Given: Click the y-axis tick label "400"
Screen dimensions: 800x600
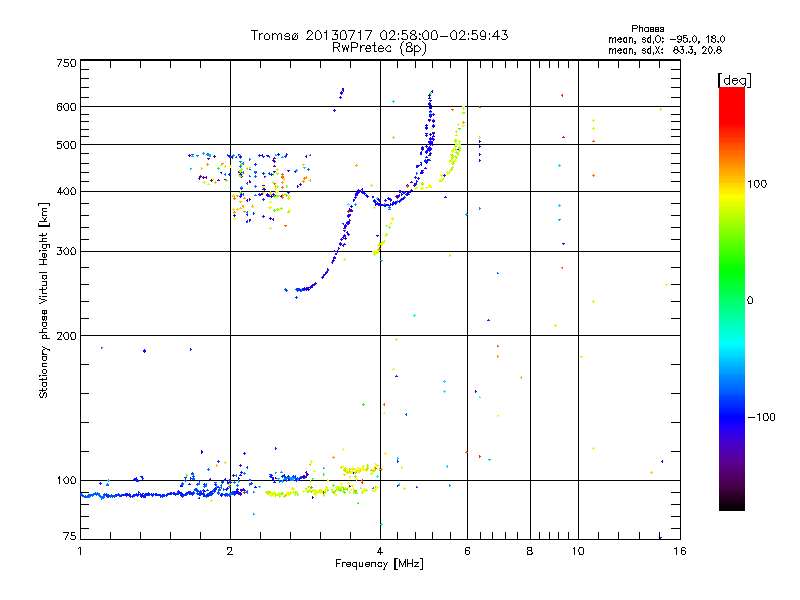Looking at the screenshot, I should coord(67,191).
